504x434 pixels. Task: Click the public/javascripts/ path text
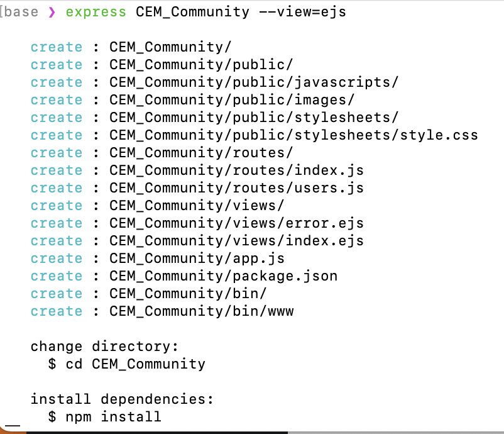tap(315, 82)
